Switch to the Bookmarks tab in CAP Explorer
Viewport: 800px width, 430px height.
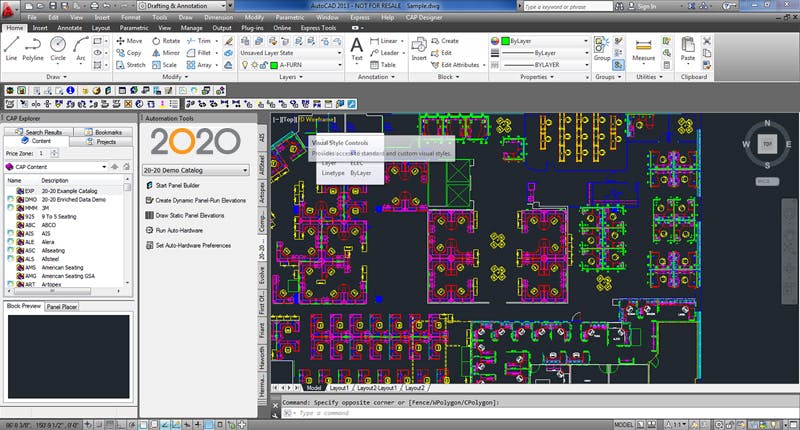coord(102,132)
